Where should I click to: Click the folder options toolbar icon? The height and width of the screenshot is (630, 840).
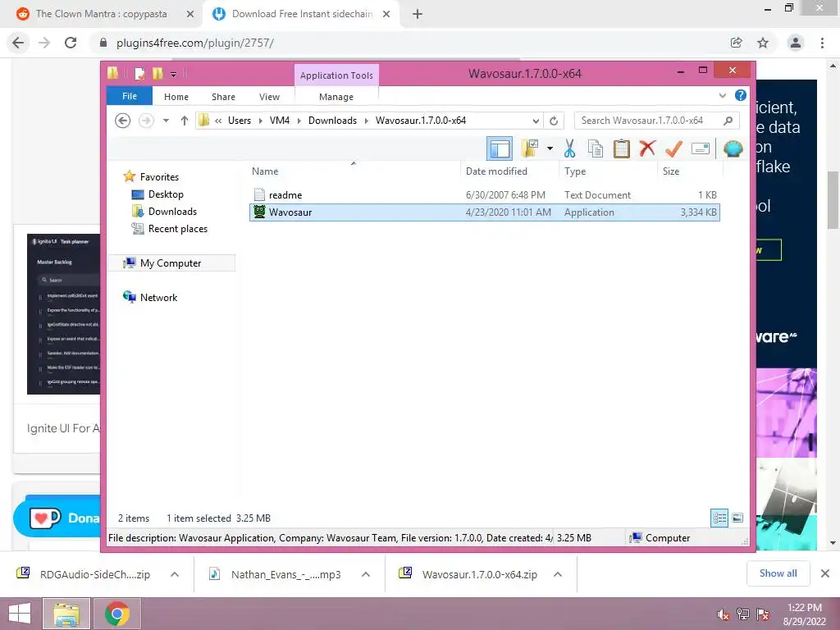coord(531,148)
